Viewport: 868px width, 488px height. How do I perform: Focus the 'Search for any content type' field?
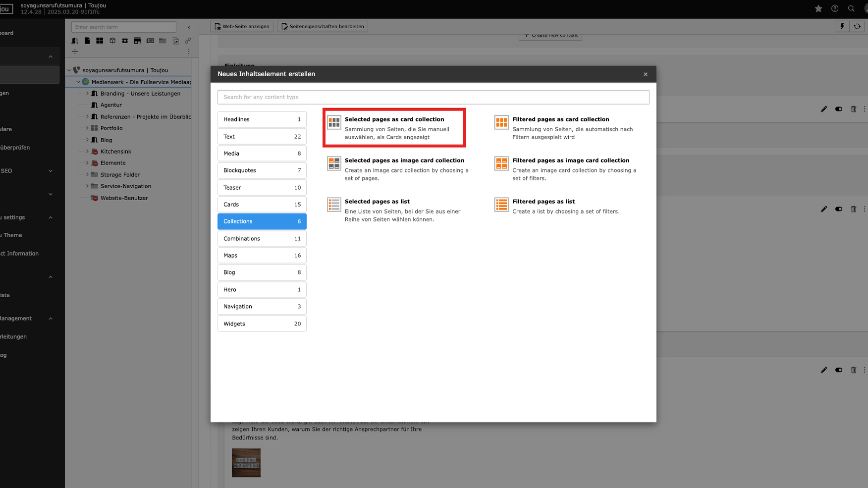[433, 97]
